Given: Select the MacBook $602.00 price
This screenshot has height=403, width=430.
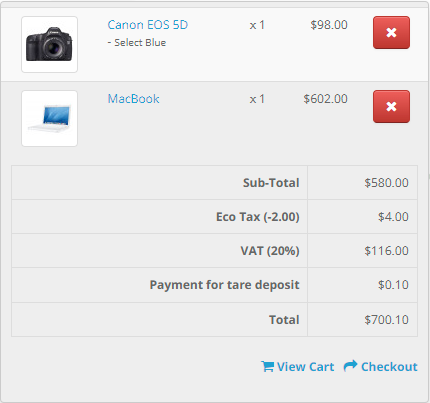Looking at the screenshot, I should [325, 99].
